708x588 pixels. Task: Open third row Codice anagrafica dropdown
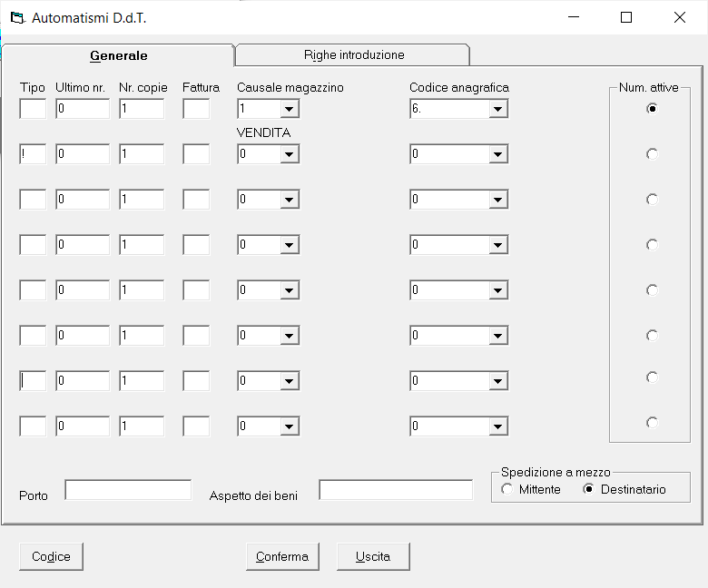click(x=497, y=200)
